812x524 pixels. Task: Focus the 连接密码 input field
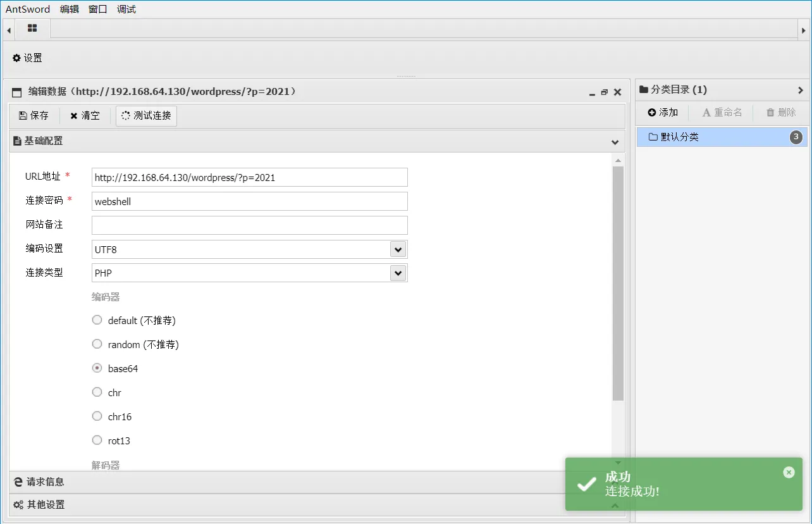[x=250, y=201]
